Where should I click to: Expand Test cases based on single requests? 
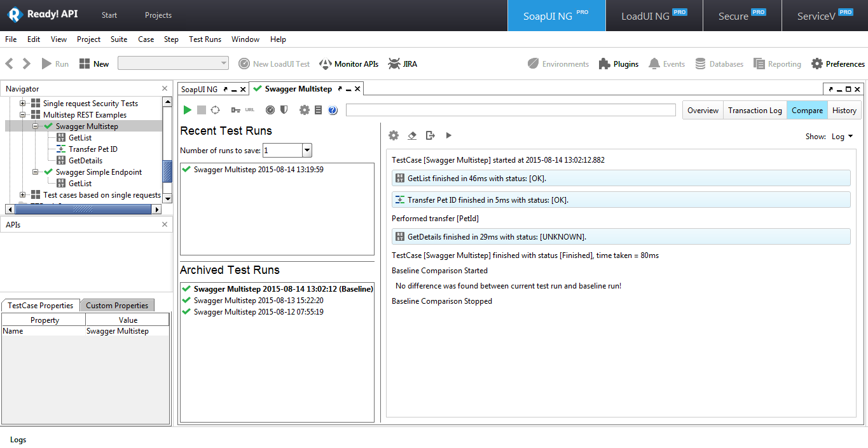[x=23, y=195]
